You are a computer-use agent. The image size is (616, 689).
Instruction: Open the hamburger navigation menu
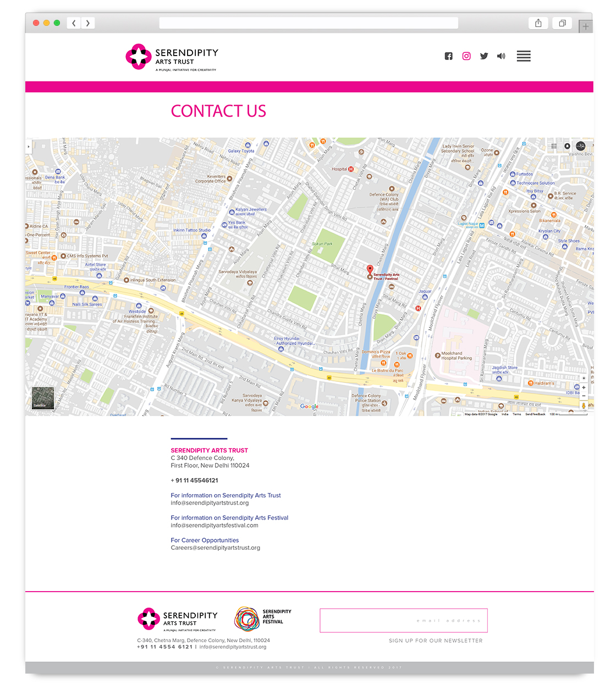524,56
